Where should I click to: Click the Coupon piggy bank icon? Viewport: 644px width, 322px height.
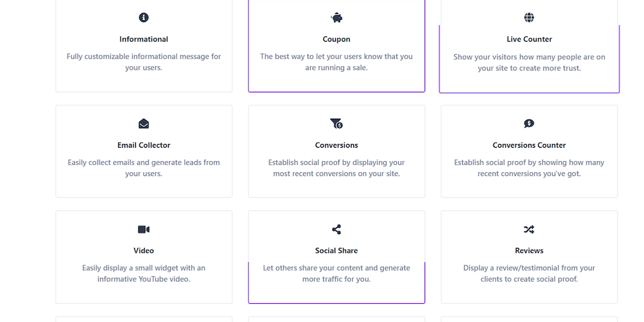pos(336,18)
